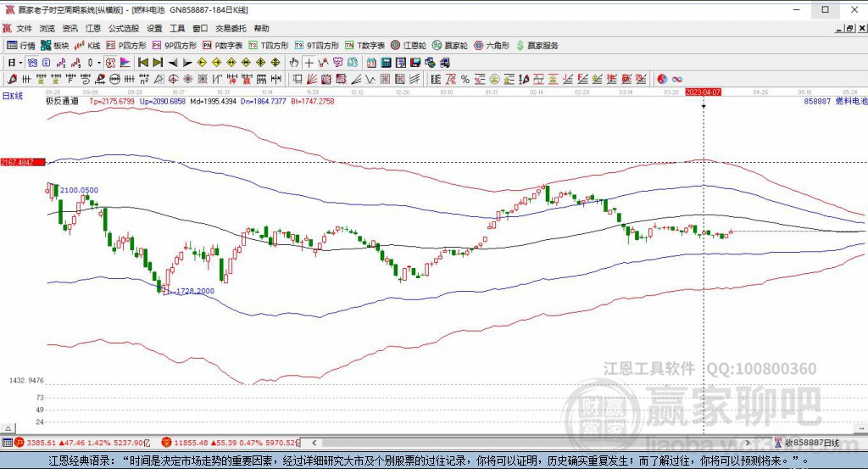Click the app logo system menu icon
This screenshot has width=868, height=469.
(9, 10)
